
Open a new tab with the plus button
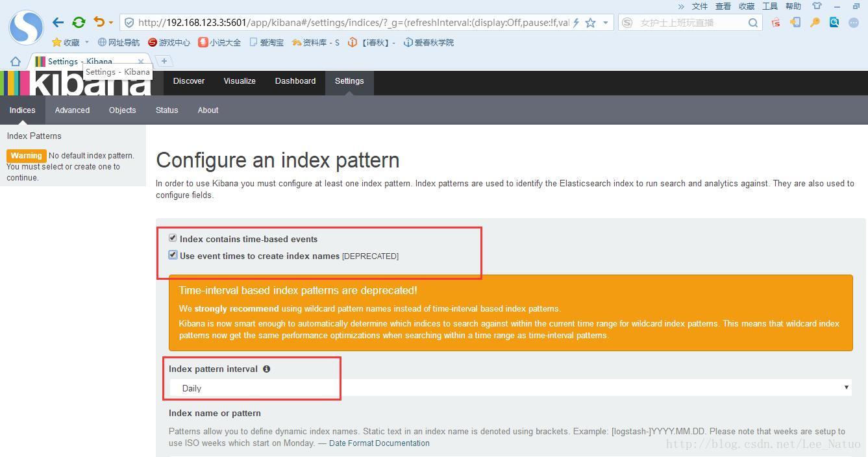click(x=164, y=61)
